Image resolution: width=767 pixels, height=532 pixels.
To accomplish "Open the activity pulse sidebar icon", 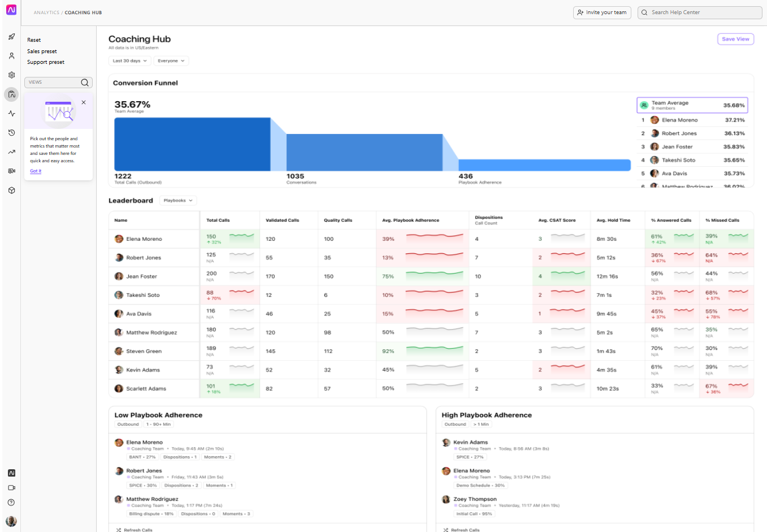I will point(11,114).
